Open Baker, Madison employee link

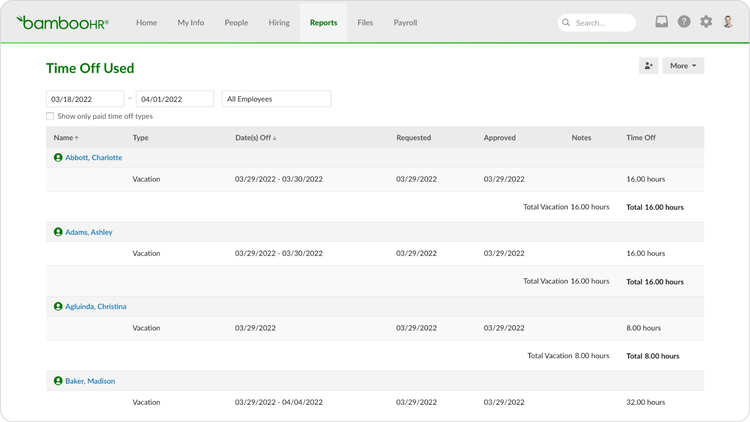(90, 381)
